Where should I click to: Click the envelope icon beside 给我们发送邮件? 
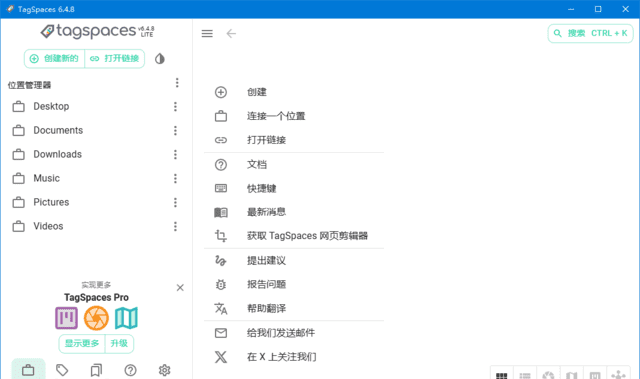[221, 333]
